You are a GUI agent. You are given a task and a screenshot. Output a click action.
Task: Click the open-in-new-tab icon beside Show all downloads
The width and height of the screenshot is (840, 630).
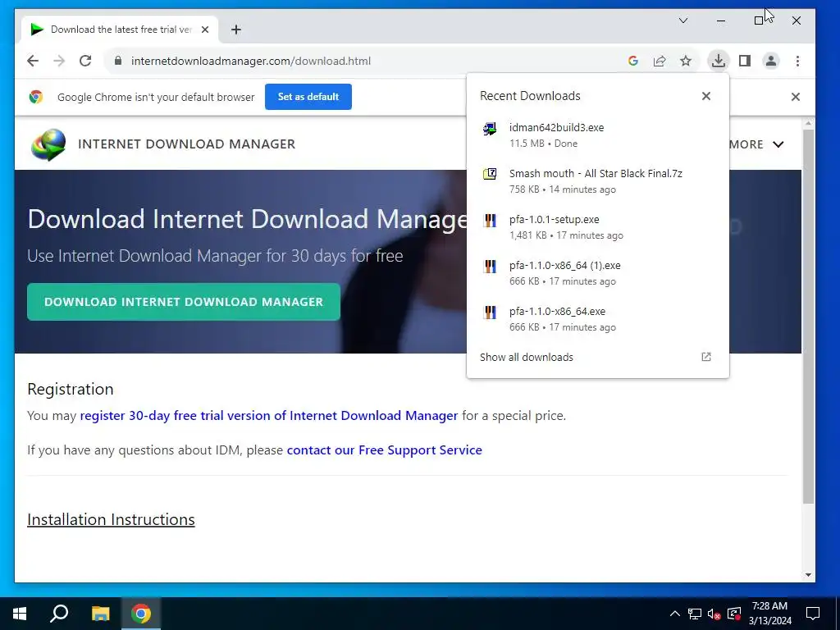pos(706,357)
